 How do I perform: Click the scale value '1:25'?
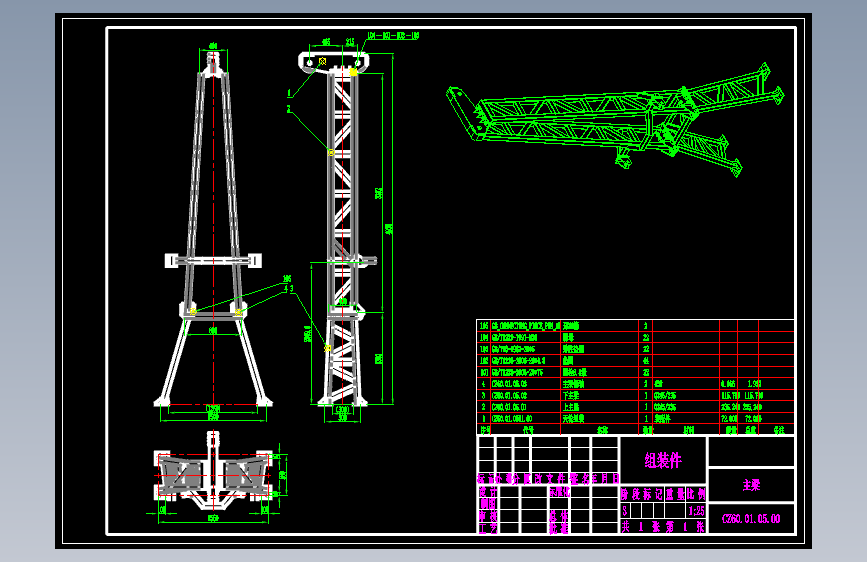pyautogui.click(x=696, y=511)
